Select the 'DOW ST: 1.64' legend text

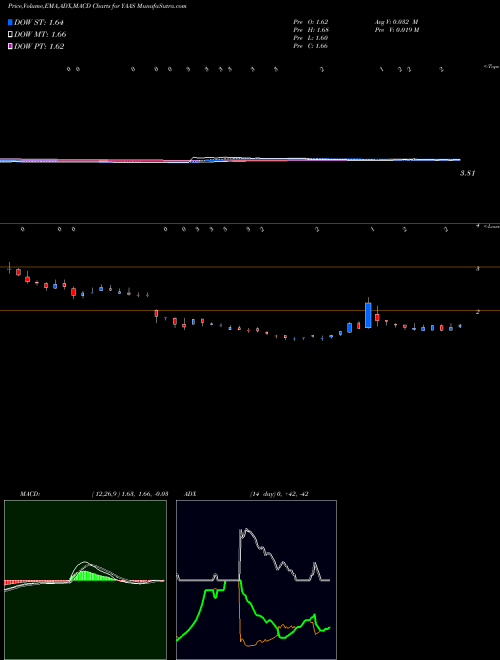38,22
